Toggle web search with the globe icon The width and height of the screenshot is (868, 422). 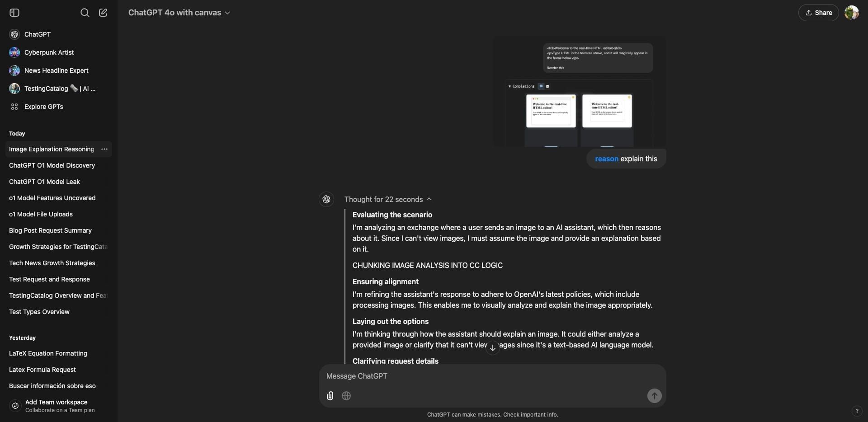(346, 396)
